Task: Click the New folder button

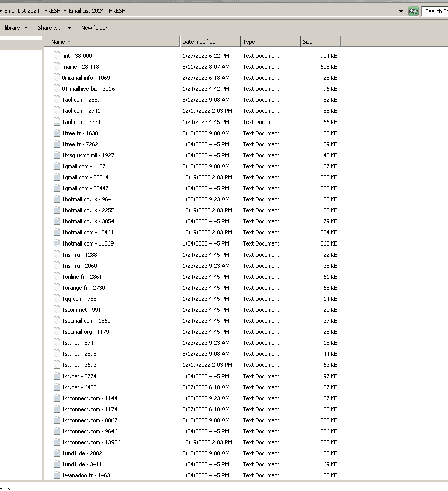Action: 94,28
